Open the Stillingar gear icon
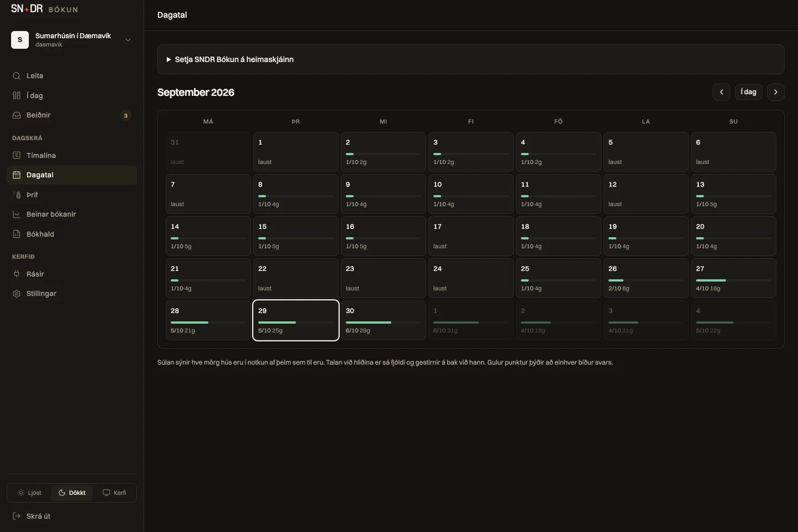Viewport: 798px width, 532px height. coord(17,294)
